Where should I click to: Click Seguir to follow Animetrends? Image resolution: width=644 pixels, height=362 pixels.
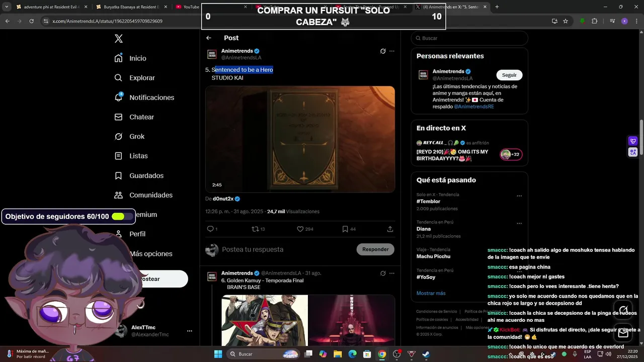click(509, 75)
